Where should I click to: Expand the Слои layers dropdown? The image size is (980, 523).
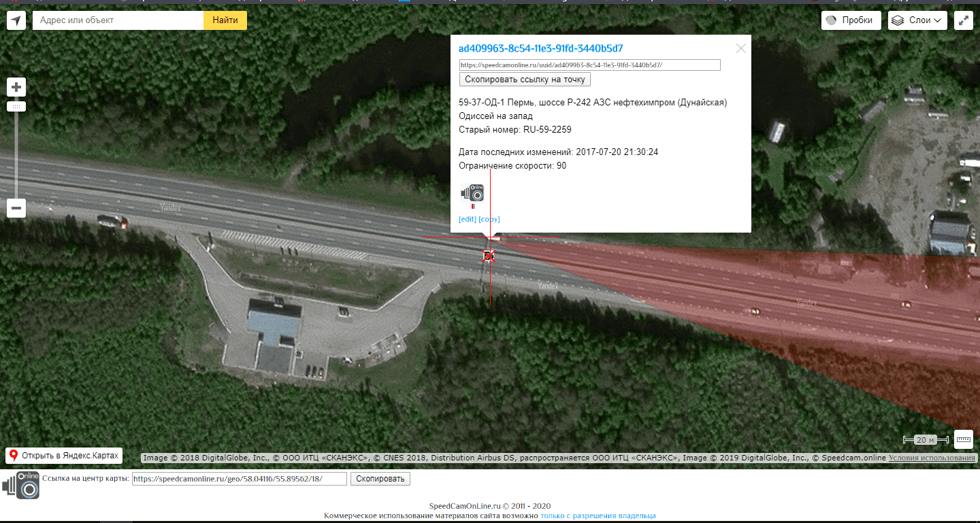click(x=918, y=20)
